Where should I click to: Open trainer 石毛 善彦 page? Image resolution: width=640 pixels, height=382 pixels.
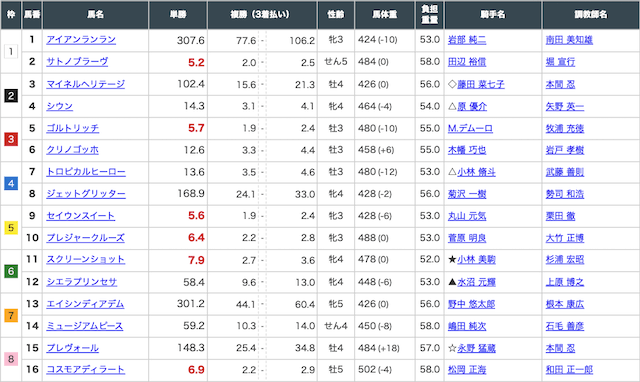pos(565,326)
